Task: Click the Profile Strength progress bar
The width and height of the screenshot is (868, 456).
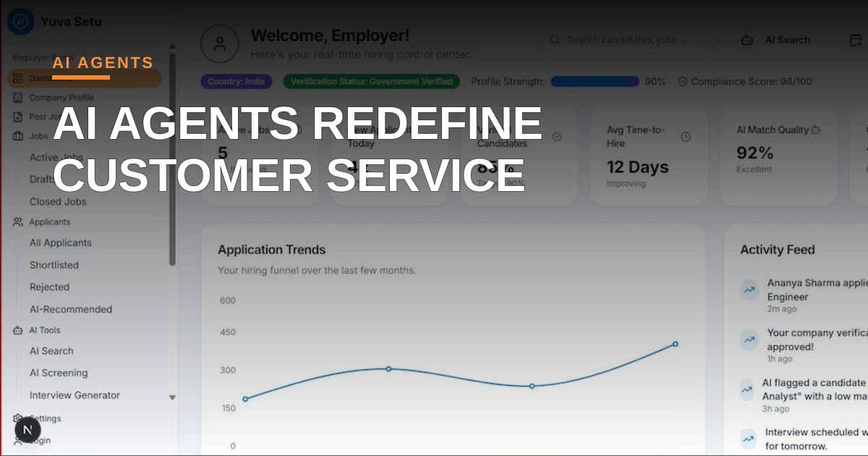Action: click(595, 82)
